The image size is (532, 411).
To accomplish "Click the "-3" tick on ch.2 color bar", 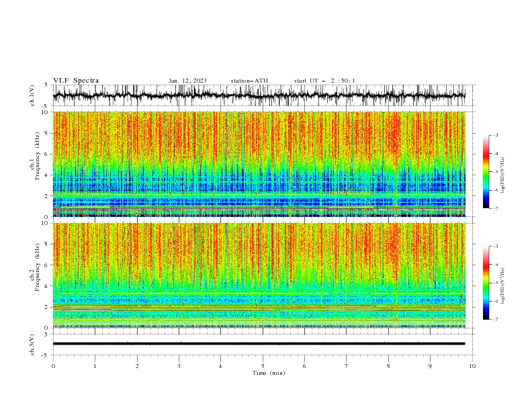I will point(495,246).
